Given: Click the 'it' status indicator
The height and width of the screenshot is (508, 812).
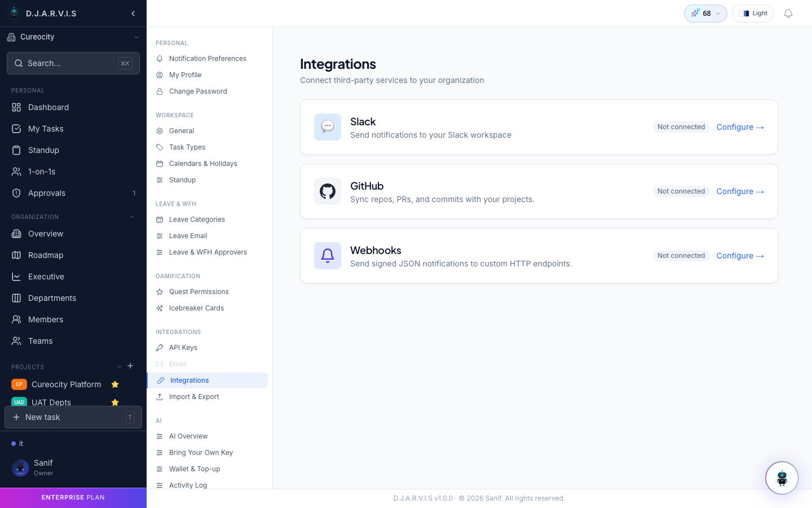Looking at the screenshot, I should 17,444.
